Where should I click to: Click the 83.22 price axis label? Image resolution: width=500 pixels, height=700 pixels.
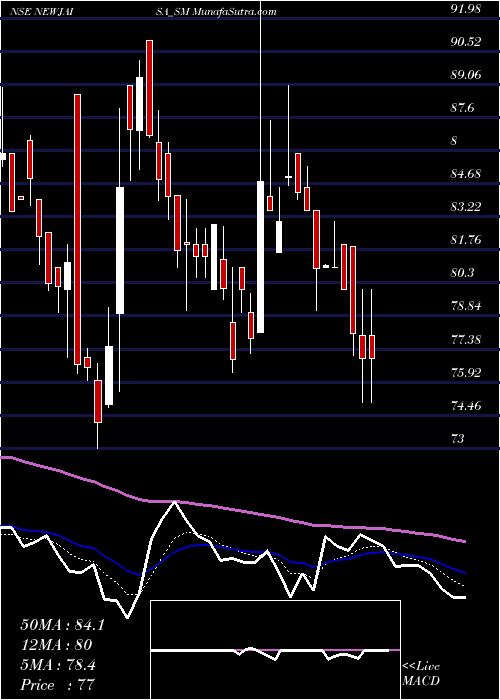[x=466, y=207]
